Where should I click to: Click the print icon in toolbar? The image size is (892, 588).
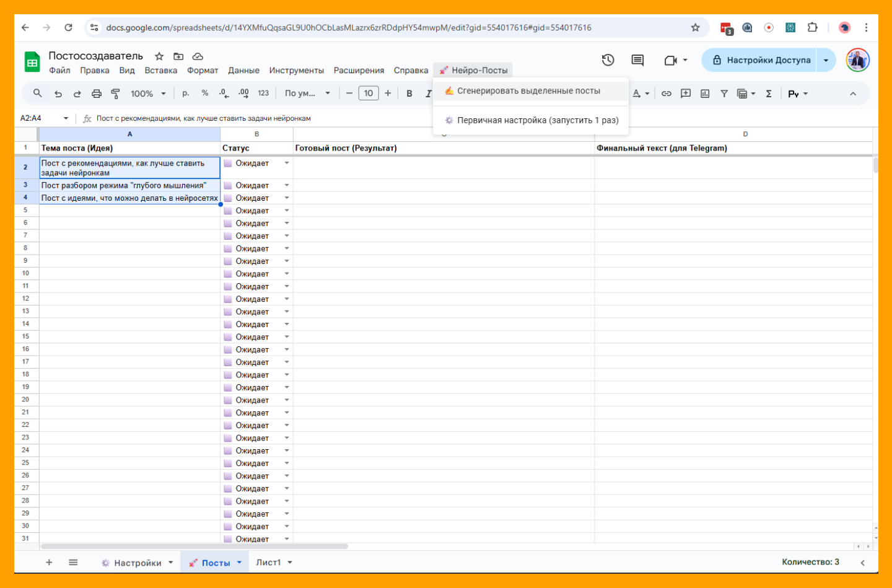(x=96, y=94)
